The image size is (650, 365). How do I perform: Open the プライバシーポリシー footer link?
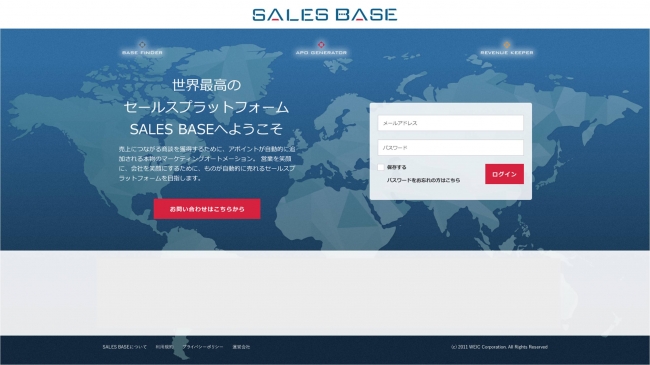(x=203, y=347)
